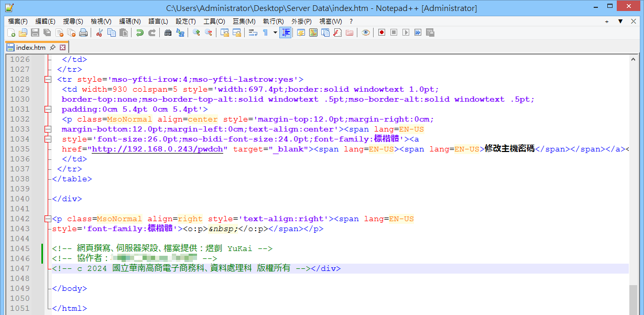The width and height of the screenshot is (644, 315).
Task: Toggle the indent guide toolbar button
Action: tap(285, 32)
